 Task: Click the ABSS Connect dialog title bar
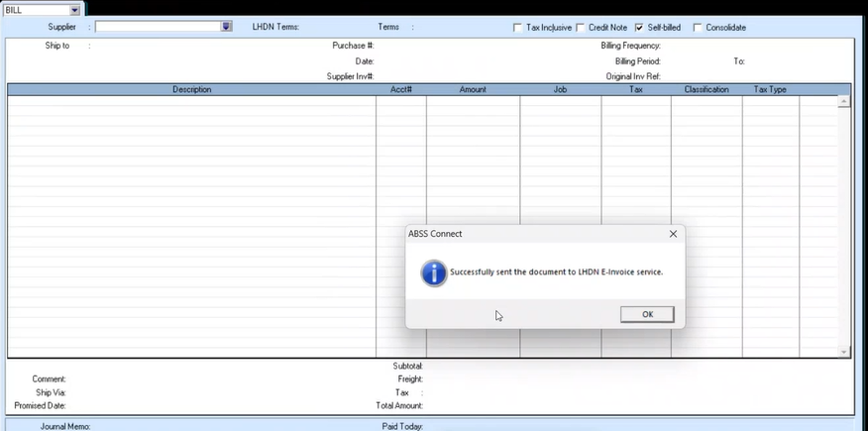525,234
